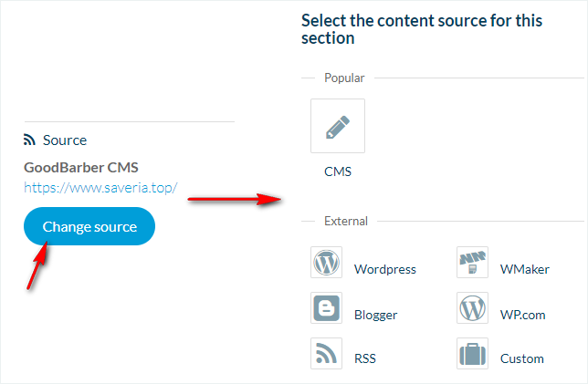Screen dimensions: 588x384
Task: Click the WP.com text label
Action: tap(522, 315)
